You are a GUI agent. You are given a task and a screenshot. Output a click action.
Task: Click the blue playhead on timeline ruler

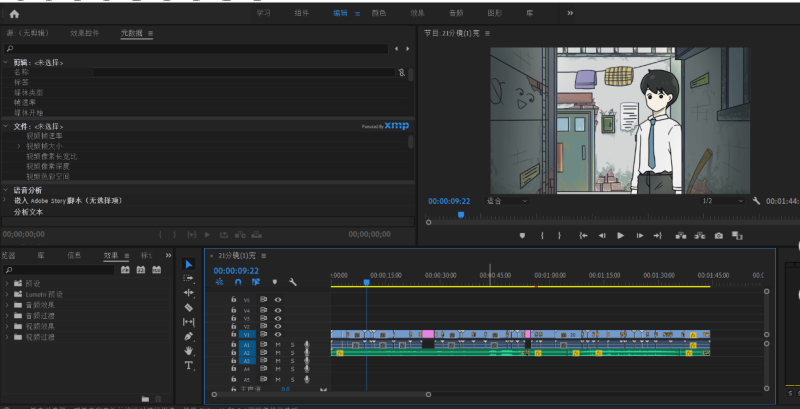366,282
